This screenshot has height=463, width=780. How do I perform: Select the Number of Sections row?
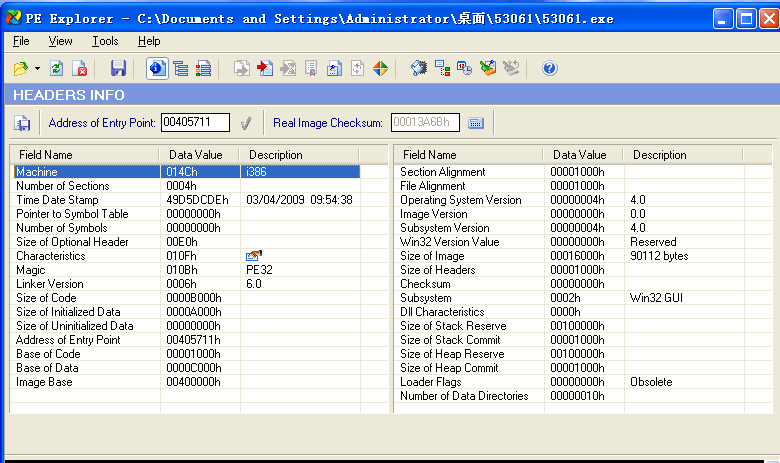tap(187, 186)
